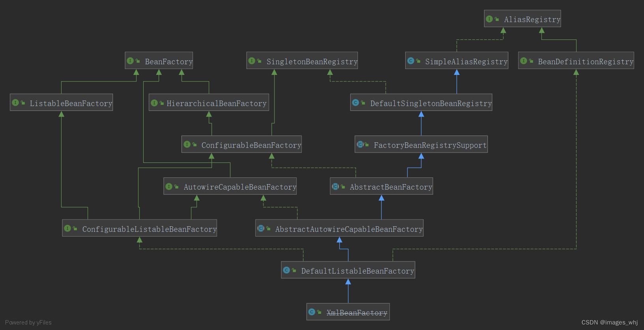Click the visibility lock icon on ConfigurableBeanFactory
Screen dimensions: 644x330
point(195,144)
